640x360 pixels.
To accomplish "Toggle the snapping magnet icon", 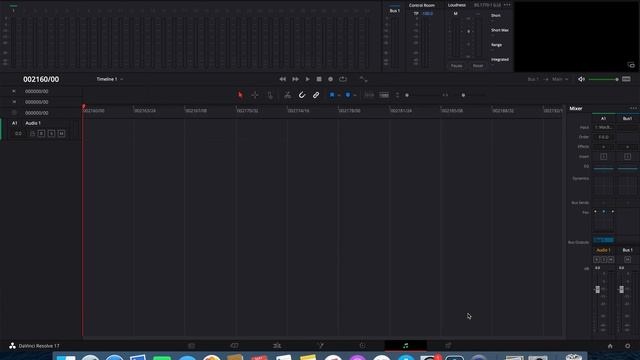I will pos(302,95).
